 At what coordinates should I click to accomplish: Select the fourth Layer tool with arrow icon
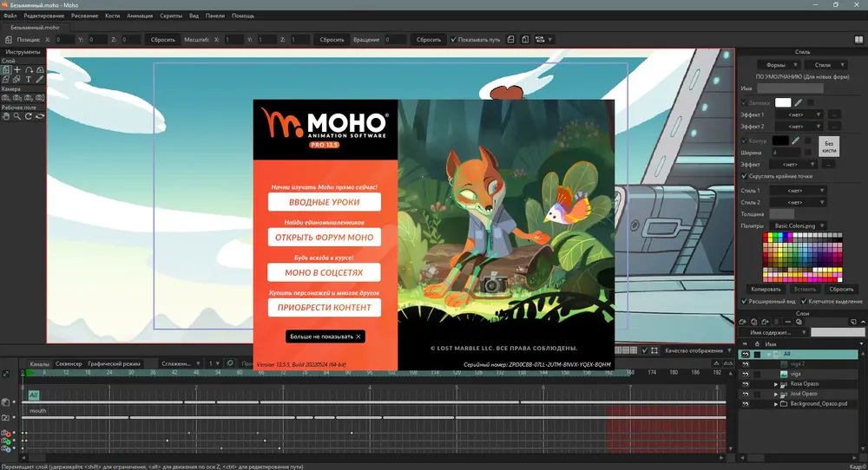pos(40,69)
